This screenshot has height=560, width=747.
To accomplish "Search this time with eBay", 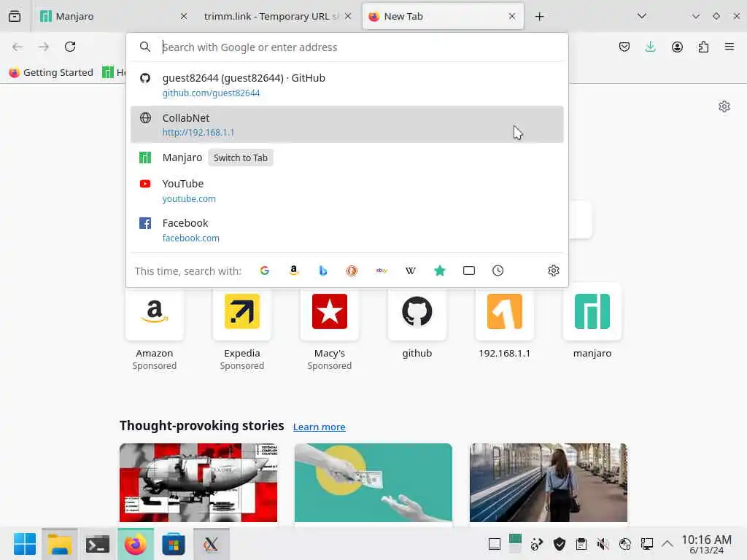I will click(x=382, y=271).
